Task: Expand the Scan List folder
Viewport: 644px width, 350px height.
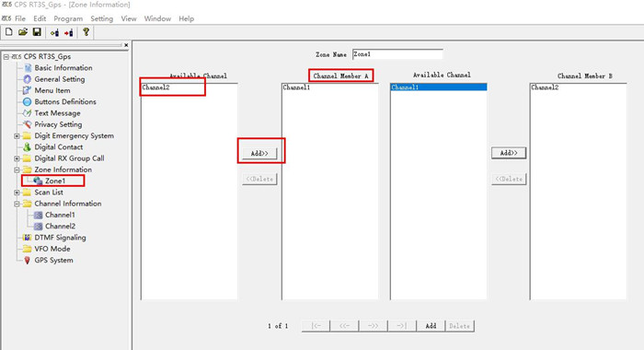Action: (17, 192)
